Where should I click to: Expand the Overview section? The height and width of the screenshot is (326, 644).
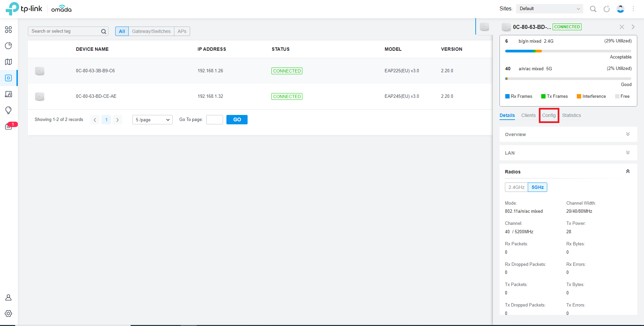point(568,134)
